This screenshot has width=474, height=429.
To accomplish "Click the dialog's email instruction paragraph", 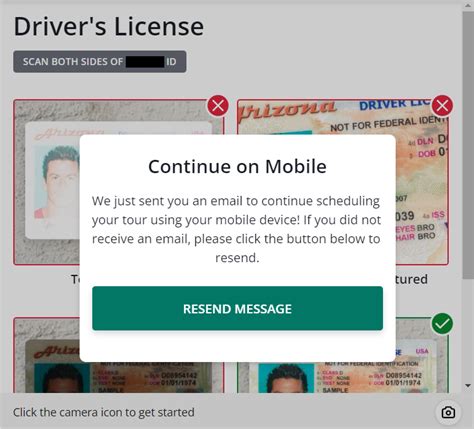I will point(237,229).
